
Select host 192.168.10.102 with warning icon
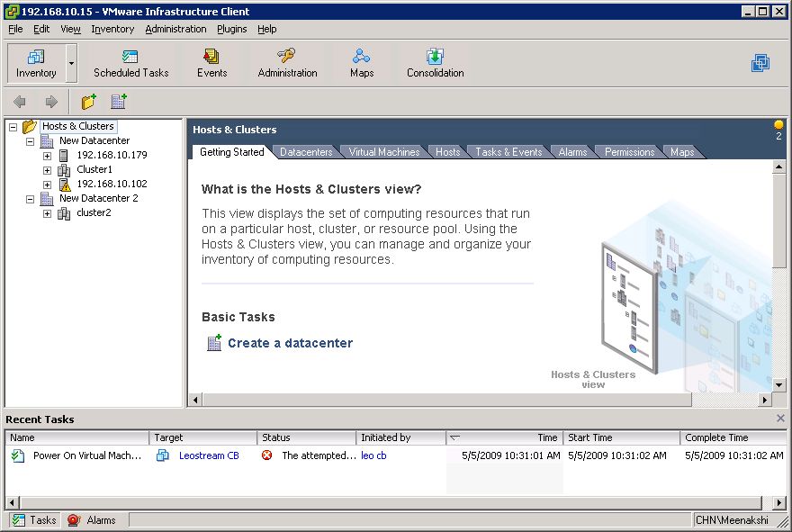pos(112,184)
